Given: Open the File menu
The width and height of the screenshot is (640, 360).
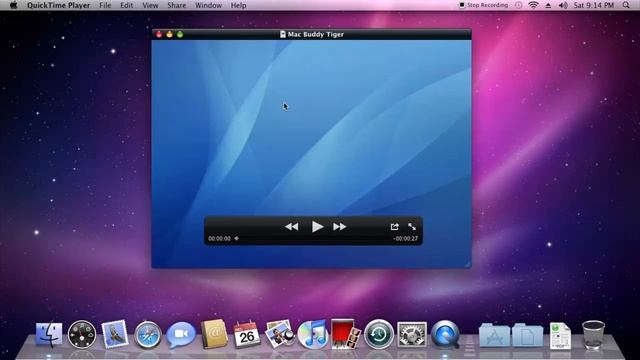Looking at the screenshot, I should pyautogui.click(x=105, y=5).
